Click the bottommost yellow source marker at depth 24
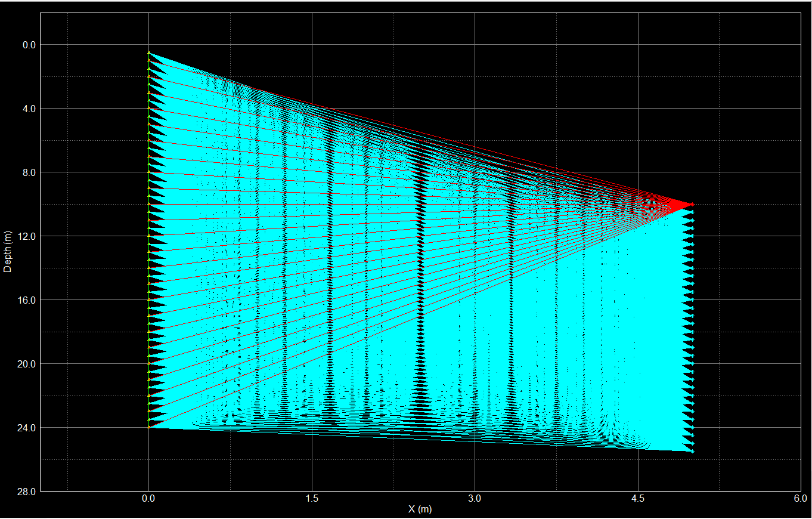The width and height of the screenshot is (812, 519). coord(148,427)
